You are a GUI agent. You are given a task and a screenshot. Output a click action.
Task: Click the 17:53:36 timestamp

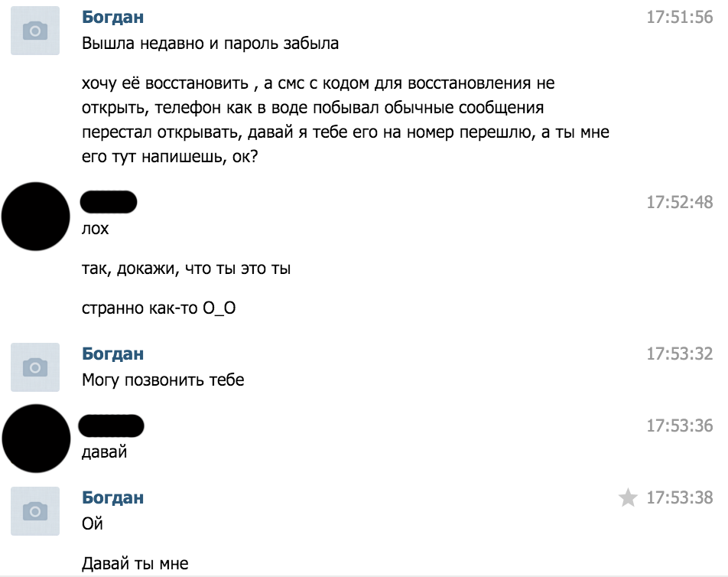click(679, 425)
